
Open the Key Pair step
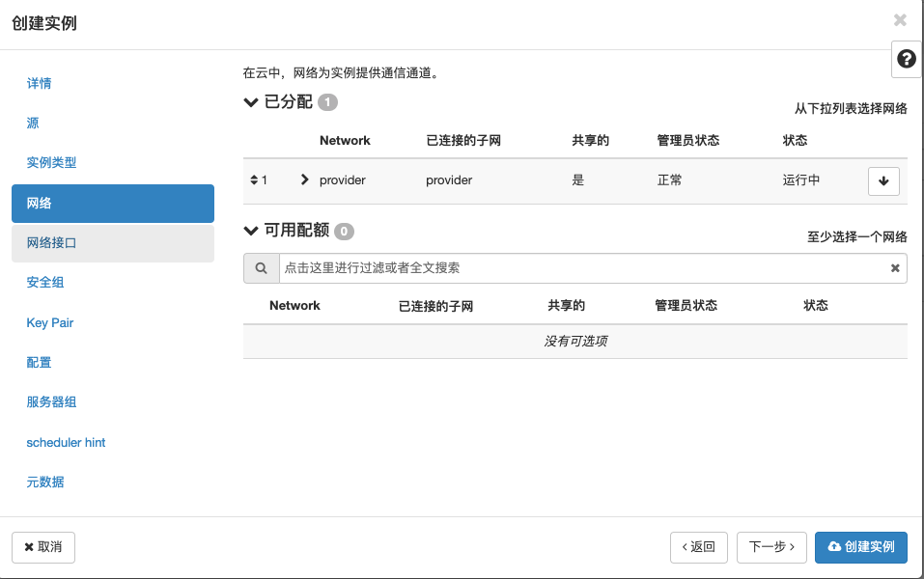50,322
